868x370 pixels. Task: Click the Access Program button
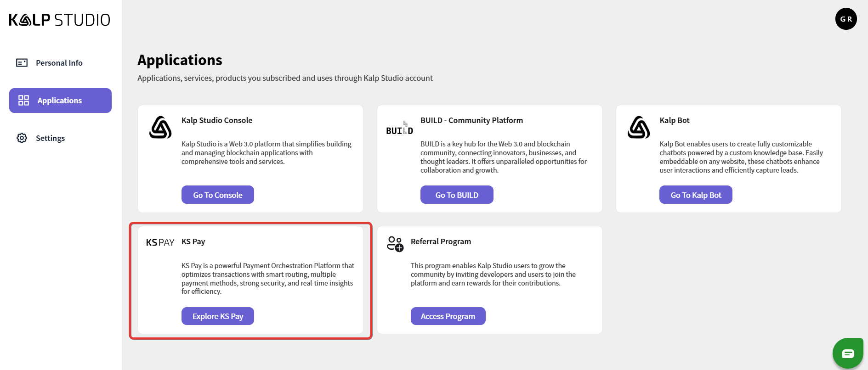[x=448, y=316]
